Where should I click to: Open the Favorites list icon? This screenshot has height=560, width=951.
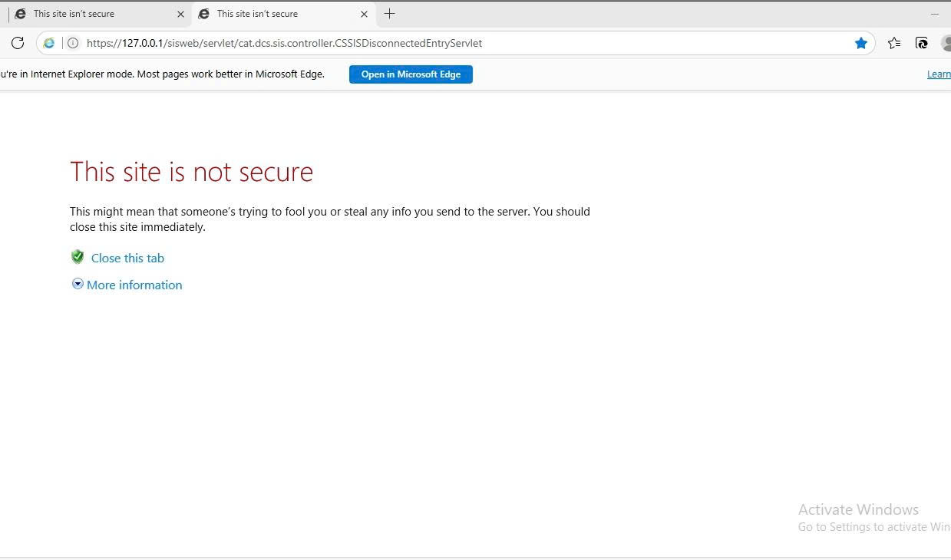[x=894, y=43]
